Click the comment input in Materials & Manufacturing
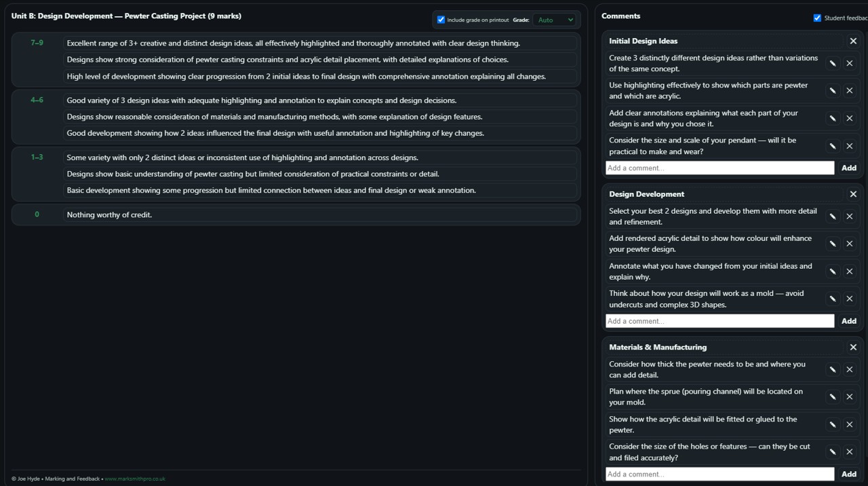This screenshot has width=868, height=486. [x=719, y=474]
